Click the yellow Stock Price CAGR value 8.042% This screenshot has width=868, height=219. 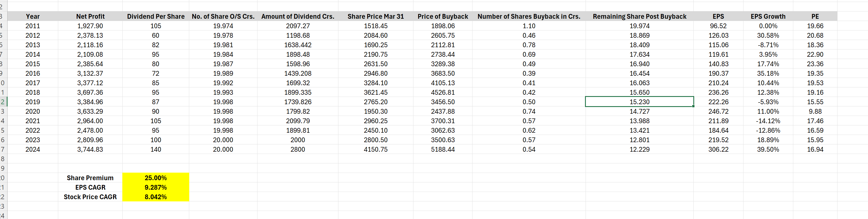coord(156,197)
